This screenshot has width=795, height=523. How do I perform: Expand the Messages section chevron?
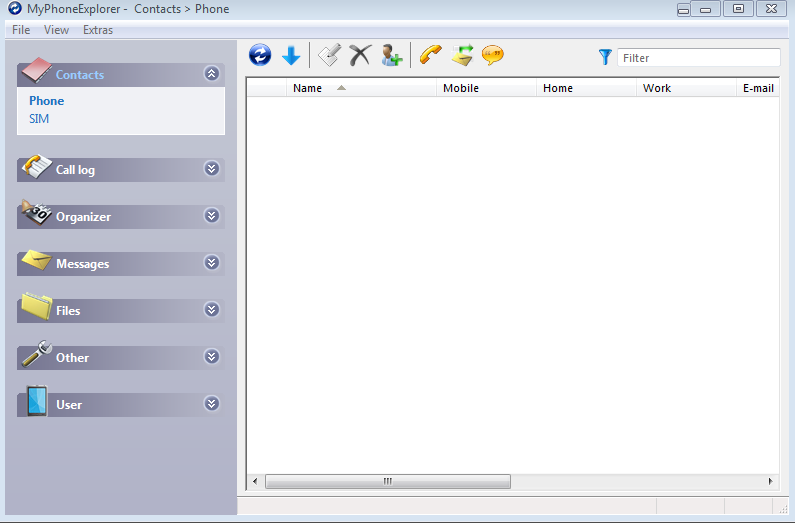tap(211, 263)
